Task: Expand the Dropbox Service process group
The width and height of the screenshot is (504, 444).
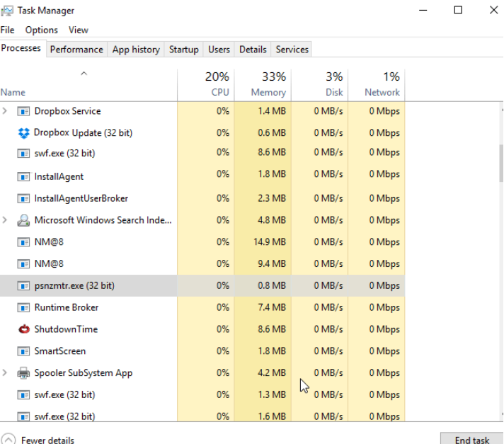Action: (x=6, y=111)
